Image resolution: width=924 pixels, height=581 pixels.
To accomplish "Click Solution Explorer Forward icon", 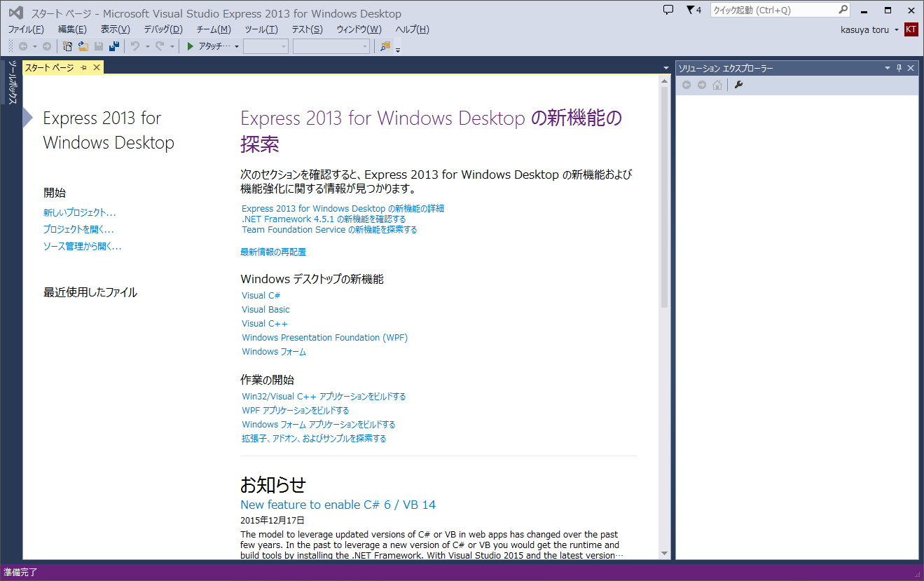I will 702,85.
